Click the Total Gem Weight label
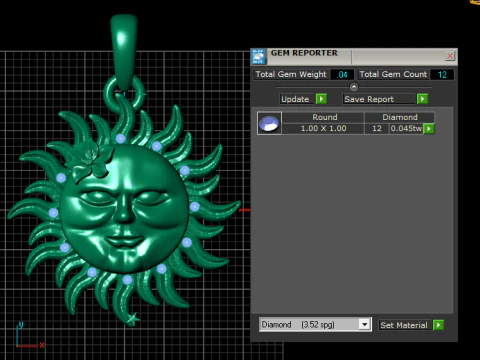The height and width of the screenshot is (360, 480). pos(291,74)
